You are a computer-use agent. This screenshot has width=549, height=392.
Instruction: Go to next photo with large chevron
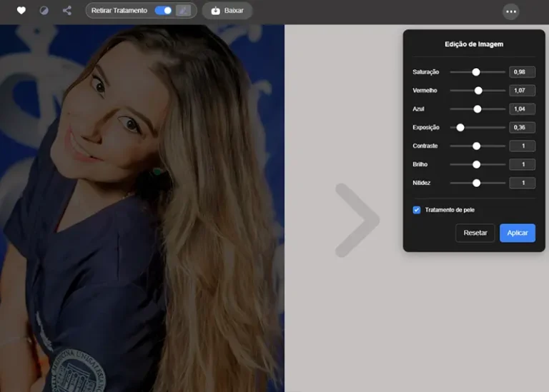pyautogui.click(x=356, y=220)
